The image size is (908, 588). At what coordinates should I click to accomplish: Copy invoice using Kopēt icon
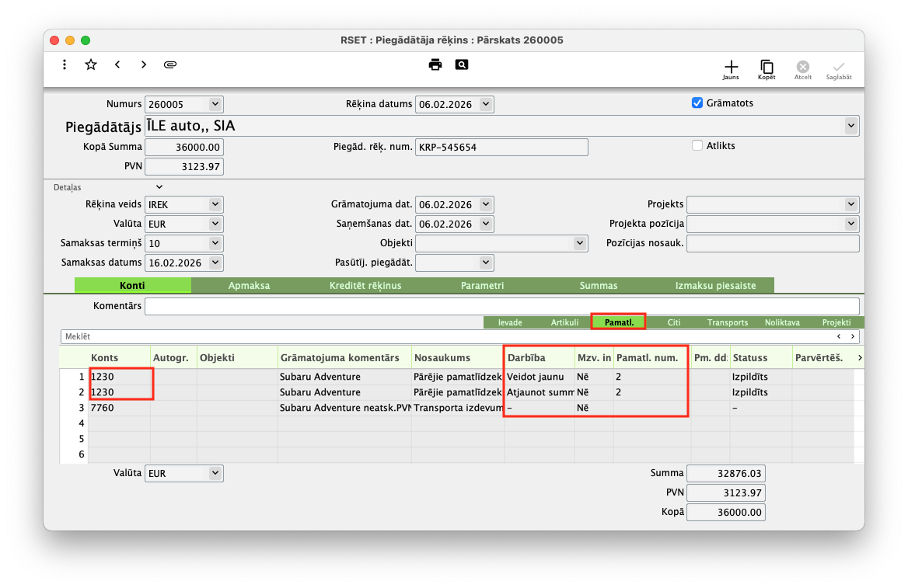(767, 70)
